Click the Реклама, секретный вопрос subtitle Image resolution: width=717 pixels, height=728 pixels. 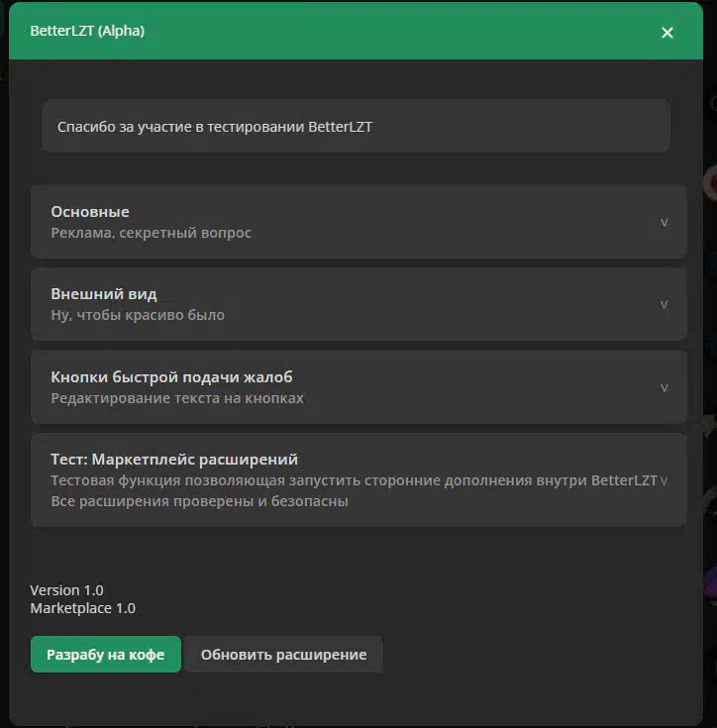coord(151,233)
